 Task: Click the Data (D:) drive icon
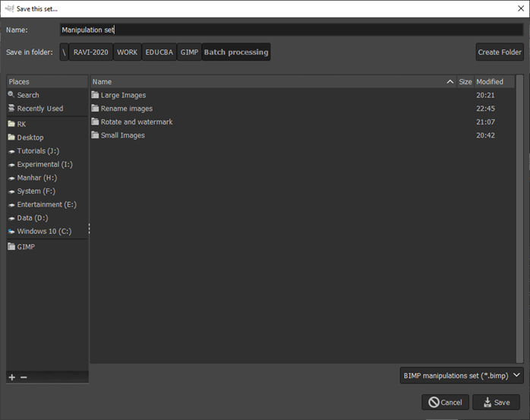(11, 219)
